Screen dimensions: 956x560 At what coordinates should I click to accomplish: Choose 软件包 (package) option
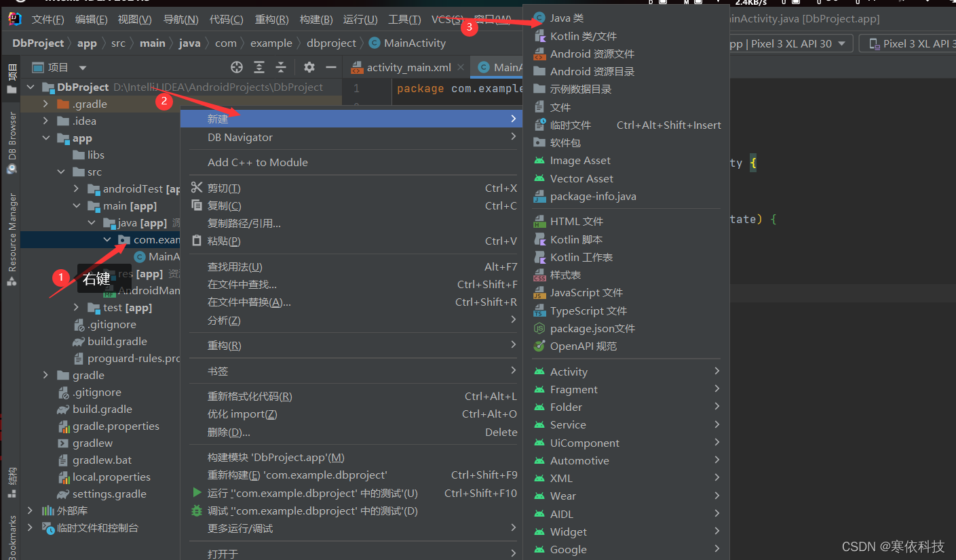(x=625, y=142)
